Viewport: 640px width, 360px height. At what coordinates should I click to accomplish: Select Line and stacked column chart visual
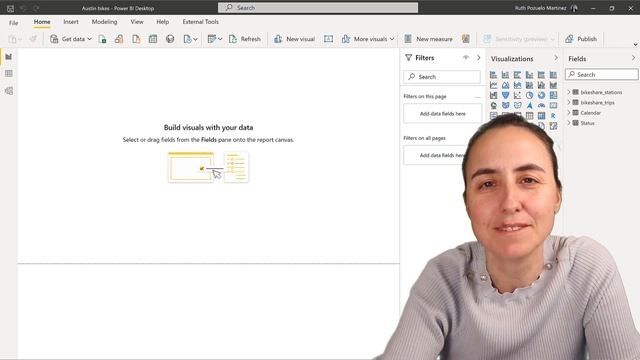[529, 85]
